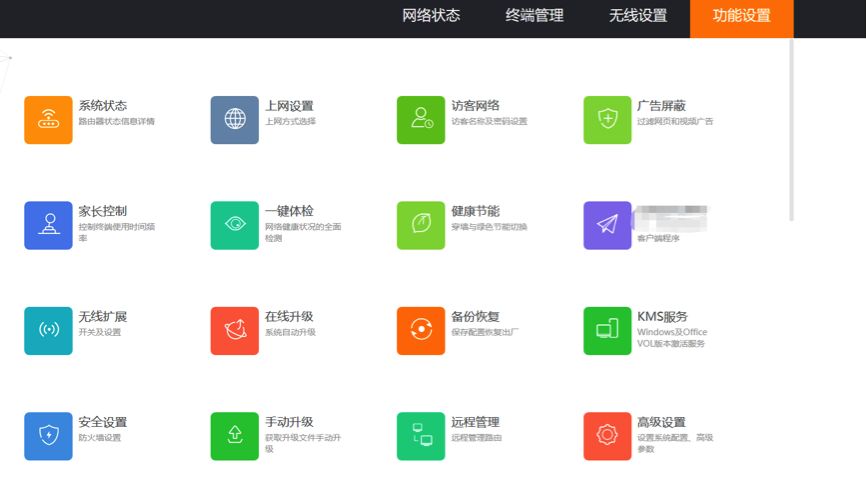
Task: Click the 保存配置恢复出厂 description
Action: pyautogui.click(x=485, y=332)
